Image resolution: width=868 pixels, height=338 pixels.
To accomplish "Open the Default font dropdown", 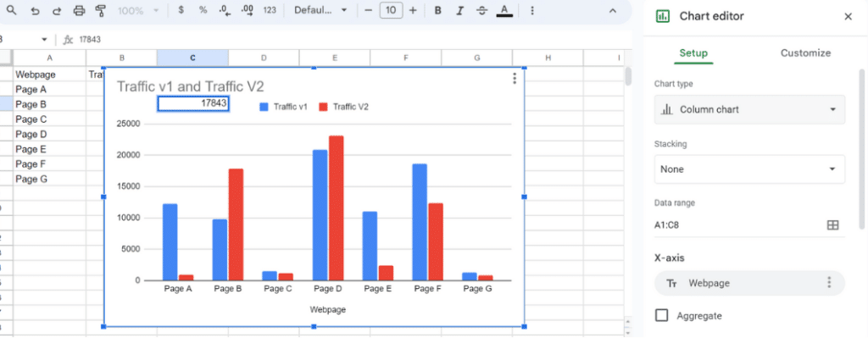I will tap(320, 10).
